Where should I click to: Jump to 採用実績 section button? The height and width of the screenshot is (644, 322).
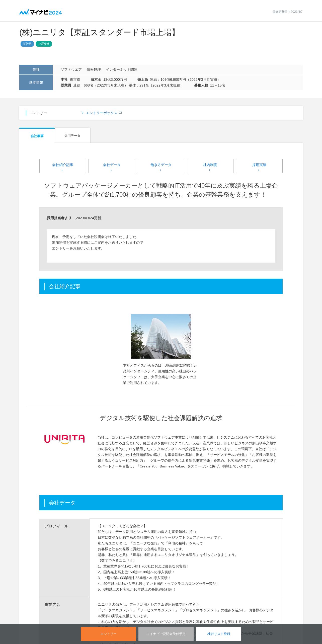(259, 166)
